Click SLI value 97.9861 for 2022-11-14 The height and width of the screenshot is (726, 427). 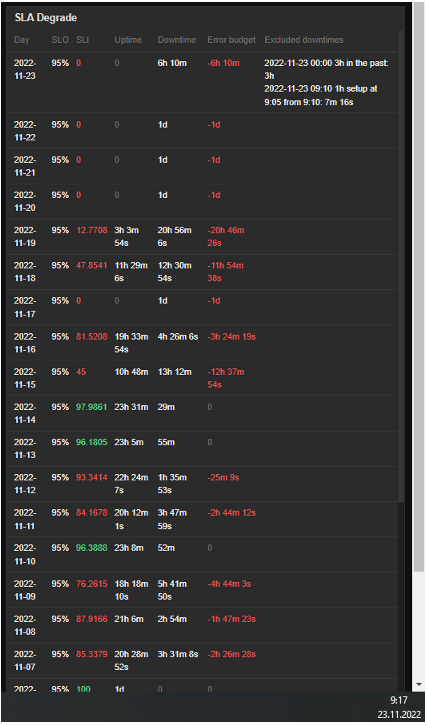[91, 407]
